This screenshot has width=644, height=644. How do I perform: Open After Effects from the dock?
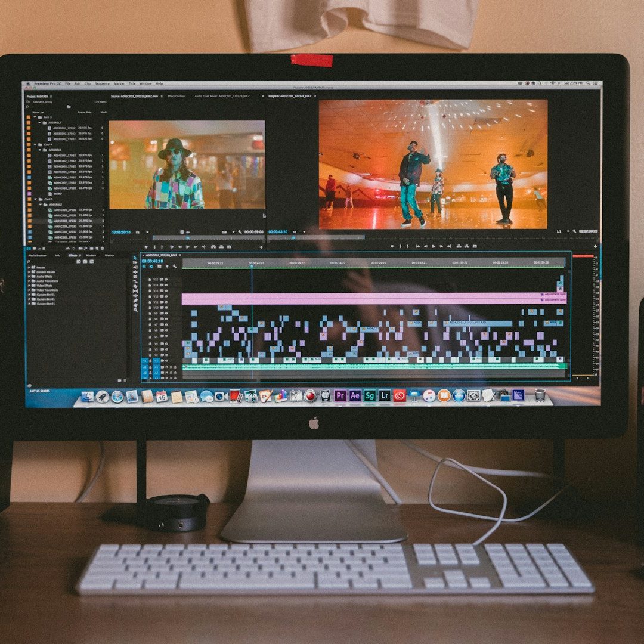pyautogui.click(x=355, y=395)
